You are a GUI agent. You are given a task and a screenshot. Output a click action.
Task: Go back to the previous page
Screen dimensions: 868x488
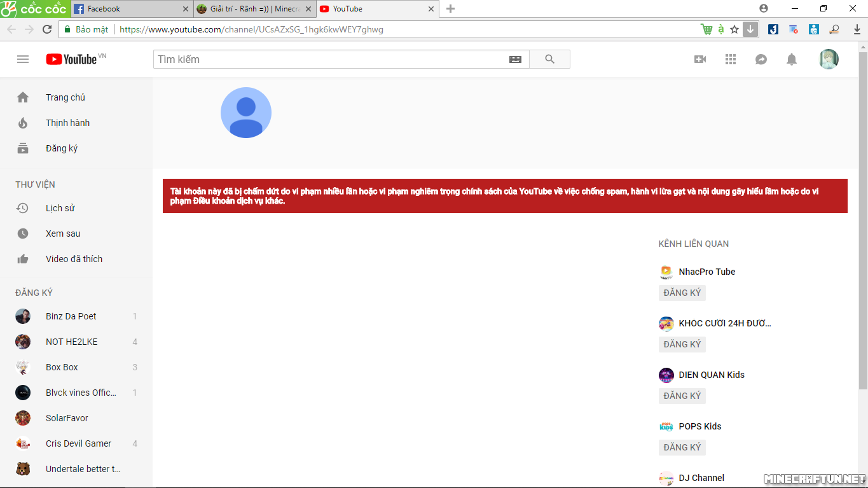coord(11,29)
